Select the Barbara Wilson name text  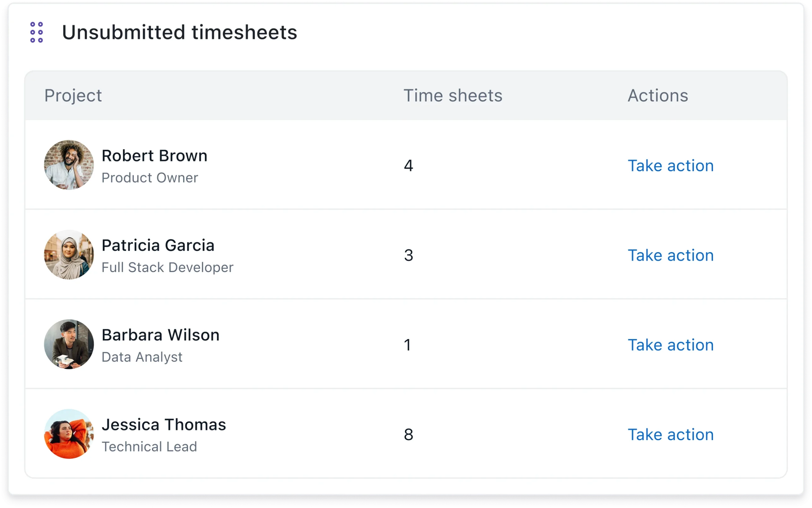click(x=160, y=335)
